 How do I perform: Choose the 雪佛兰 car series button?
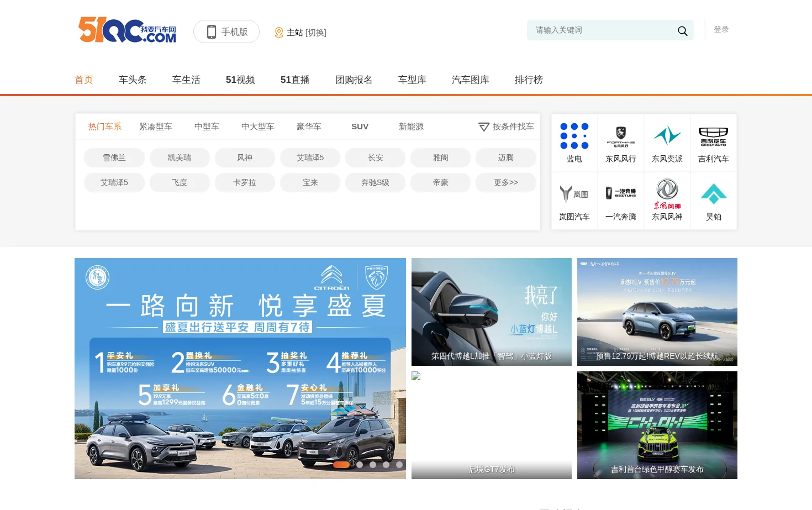(x=114, y=157)
